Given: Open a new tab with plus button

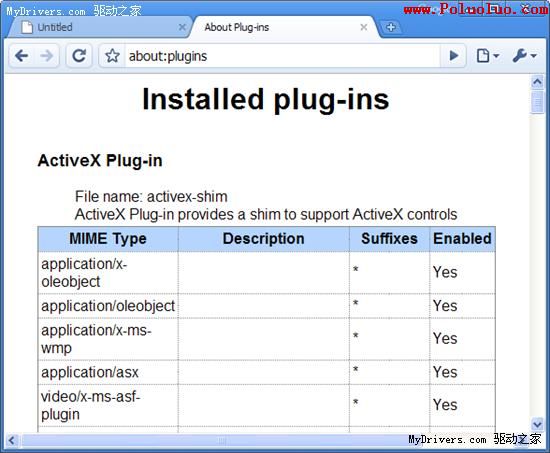Looking at the screenshot, I should [x=391, y=27].
